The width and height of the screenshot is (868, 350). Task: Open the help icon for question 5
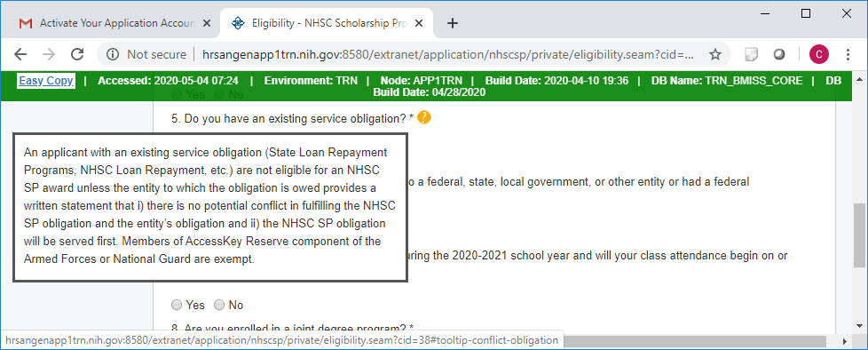coord(424,117)
